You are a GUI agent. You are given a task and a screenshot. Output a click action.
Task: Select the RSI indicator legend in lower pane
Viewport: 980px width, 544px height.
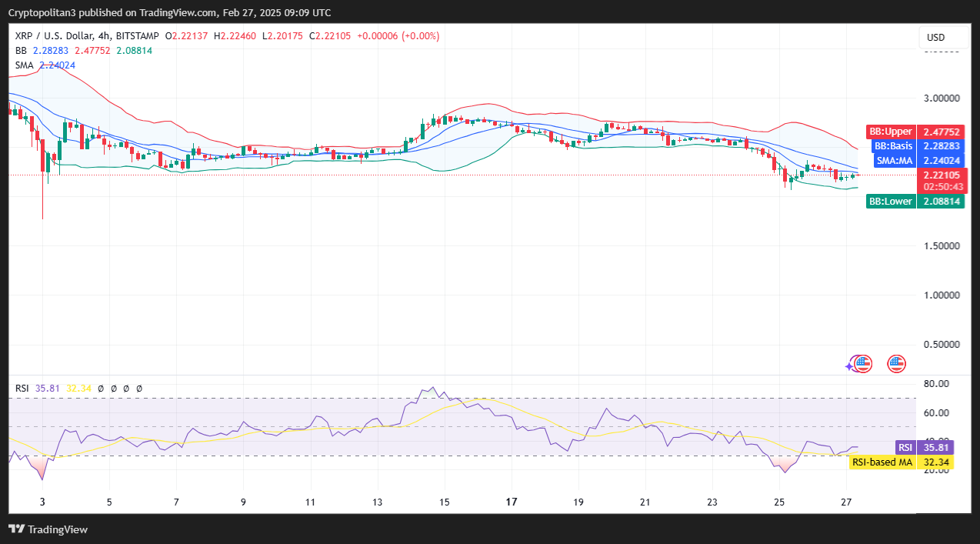22,389
